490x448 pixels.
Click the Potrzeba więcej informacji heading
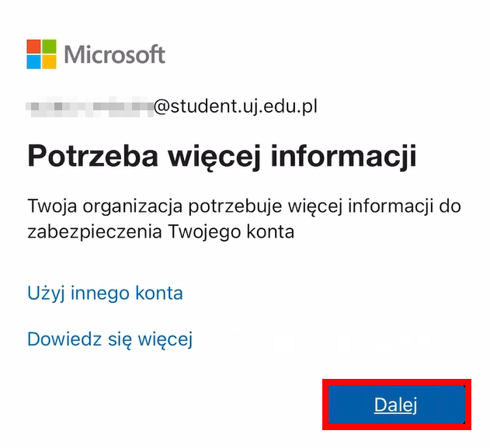pos(222,157)
